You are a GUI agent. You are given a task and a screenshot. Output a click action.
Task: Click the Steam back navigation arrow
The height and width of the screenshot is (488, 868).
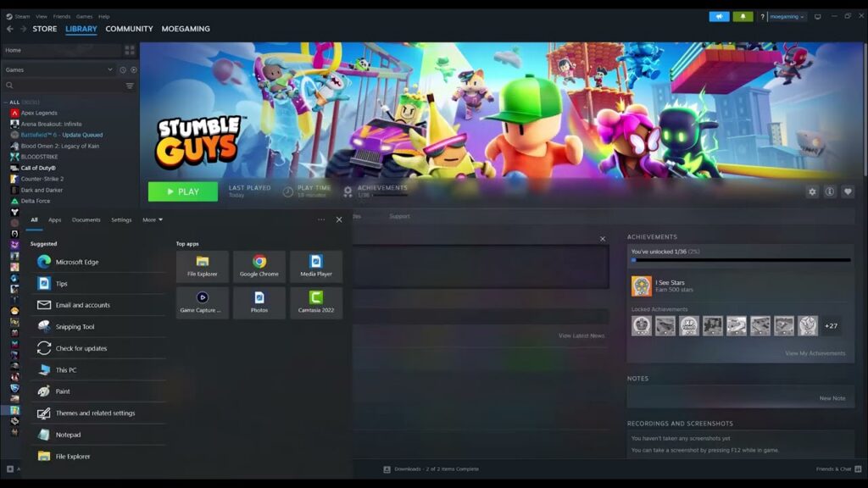point(10,29)
